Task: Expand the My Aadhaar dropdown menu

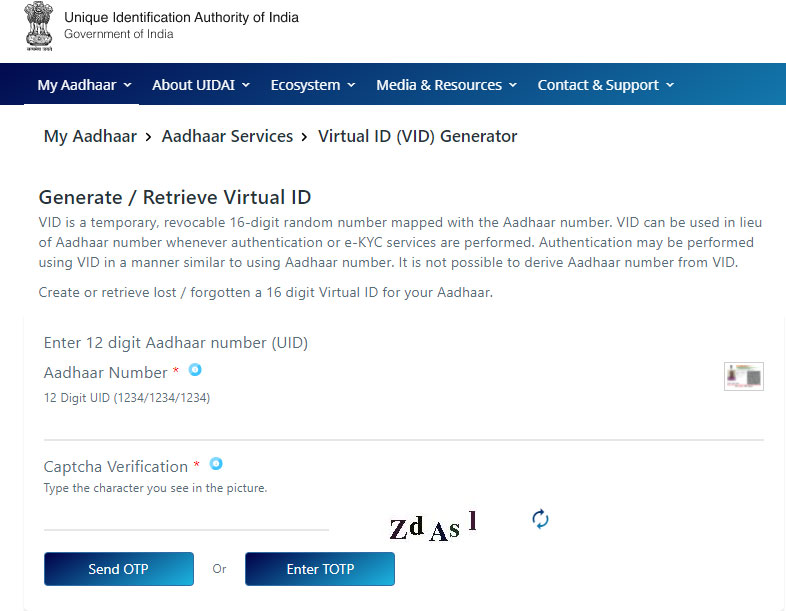Action: point(84,85)
